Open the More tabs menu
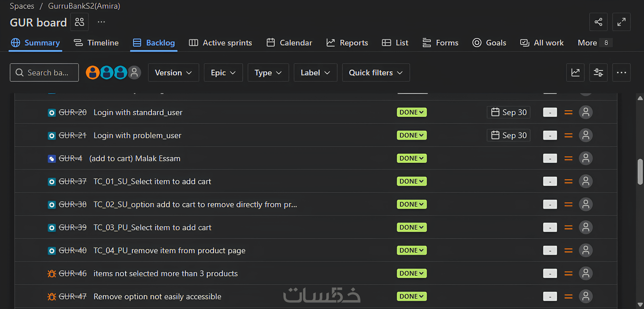 point(595,43)
